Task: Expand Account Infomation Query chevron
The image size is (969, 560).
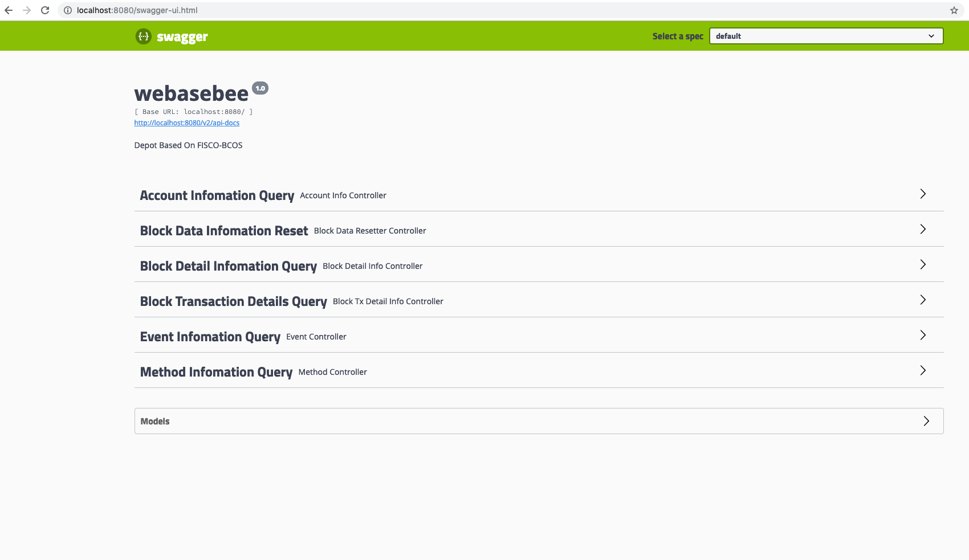Action: tap(922, 194)
